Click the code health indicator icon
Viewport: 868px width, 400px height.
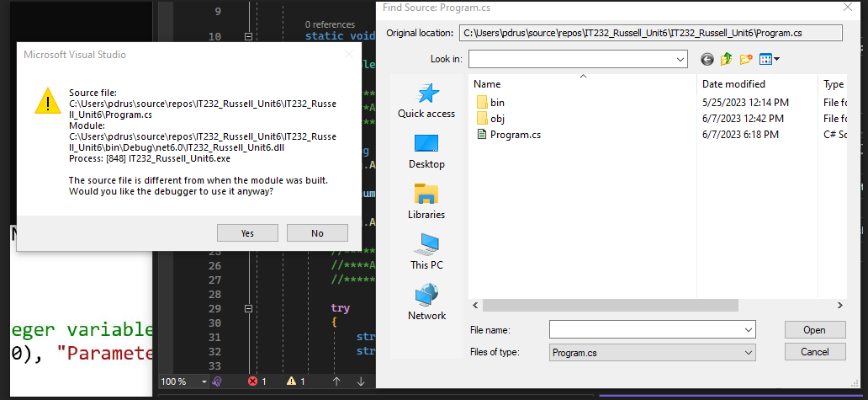(x=218, y=381)
